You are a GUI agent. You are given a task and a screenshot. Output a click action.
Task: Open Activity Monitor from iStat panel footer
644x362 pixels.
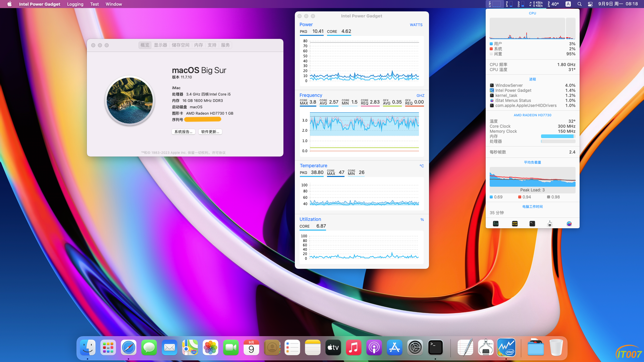(x=496, y=224)
